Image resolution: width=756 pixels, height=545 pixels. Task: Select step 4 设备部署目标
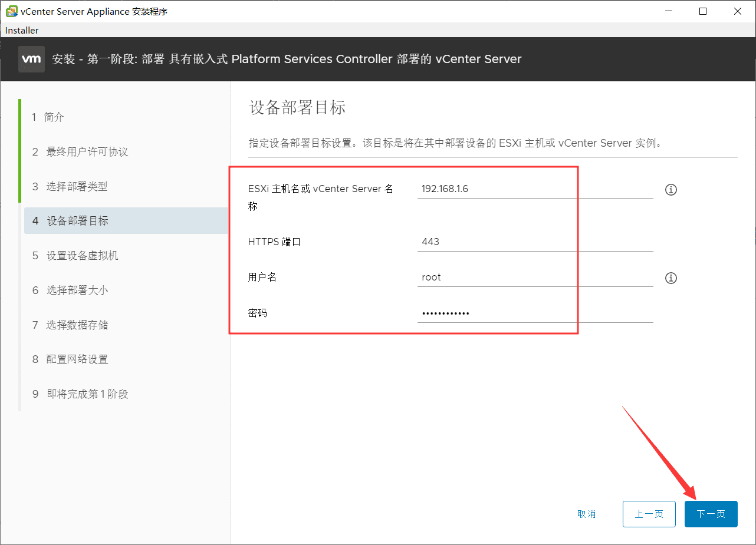126,221
